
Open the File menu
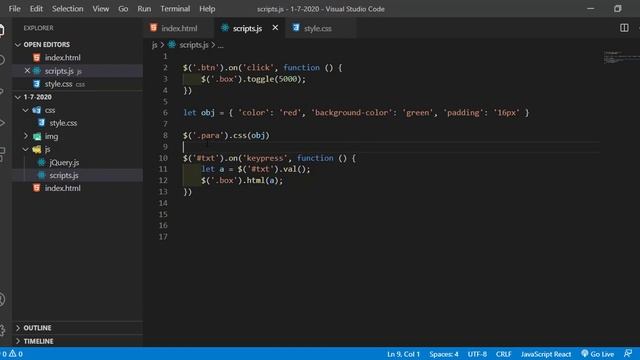(x=14, y=9)
